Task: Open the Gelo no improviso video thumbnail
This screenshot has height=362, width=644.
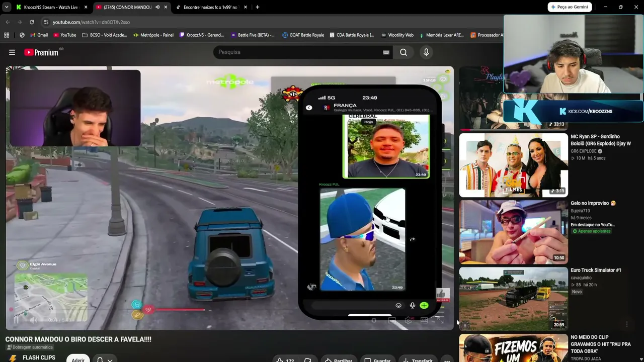Action: click(x=513, y=232)
